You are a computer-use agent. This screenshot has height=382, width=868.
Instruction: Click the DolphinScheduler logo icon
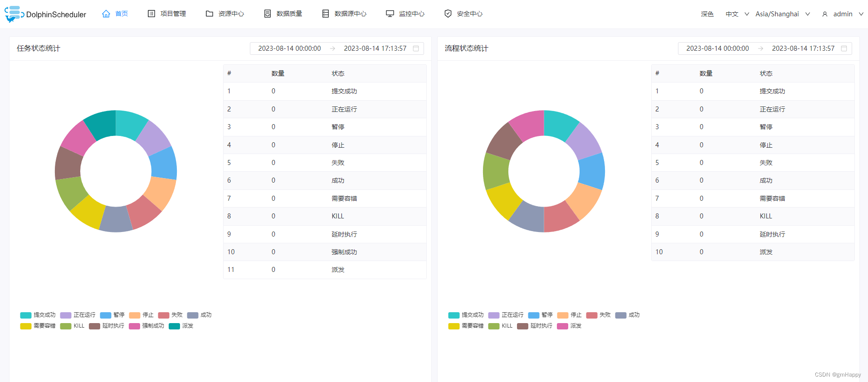[14, 14]
